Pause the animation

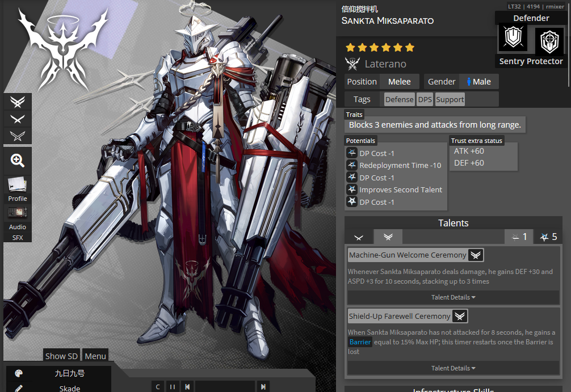[x=173, y=386]
